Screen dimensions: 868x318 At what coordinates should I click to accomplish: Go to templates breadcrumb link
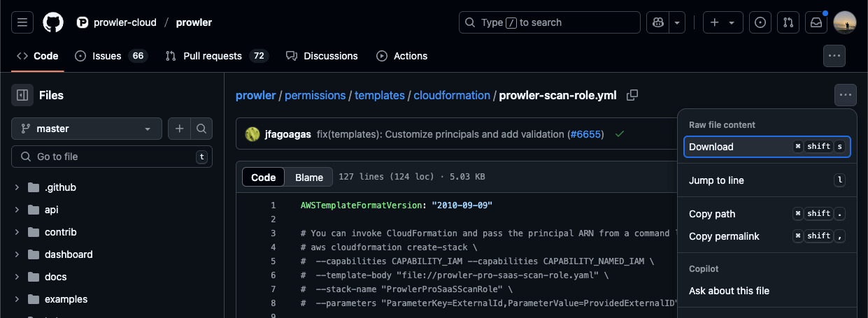click(380, 95)
